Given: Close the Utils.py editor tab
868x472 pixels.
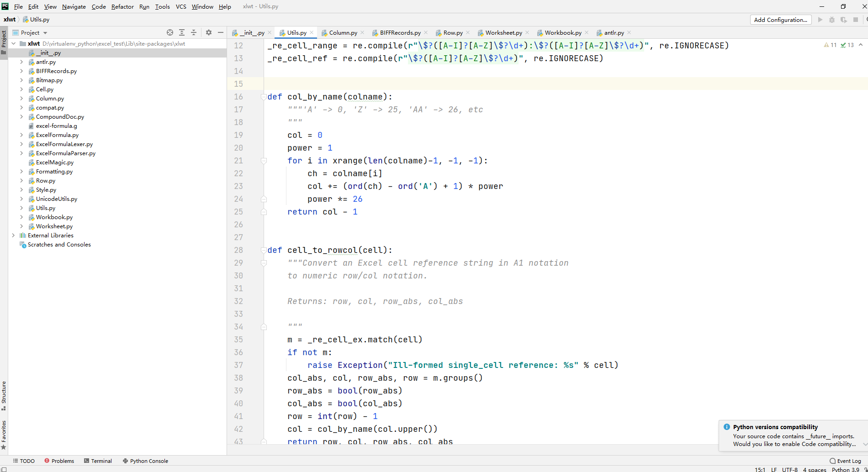Looking at the screenshot, I should (x=312, y=32).
